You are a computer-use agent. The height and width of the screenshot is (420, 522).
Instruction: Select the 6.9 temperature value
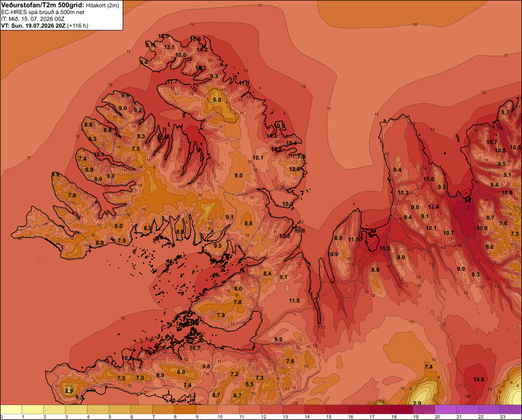89,170
